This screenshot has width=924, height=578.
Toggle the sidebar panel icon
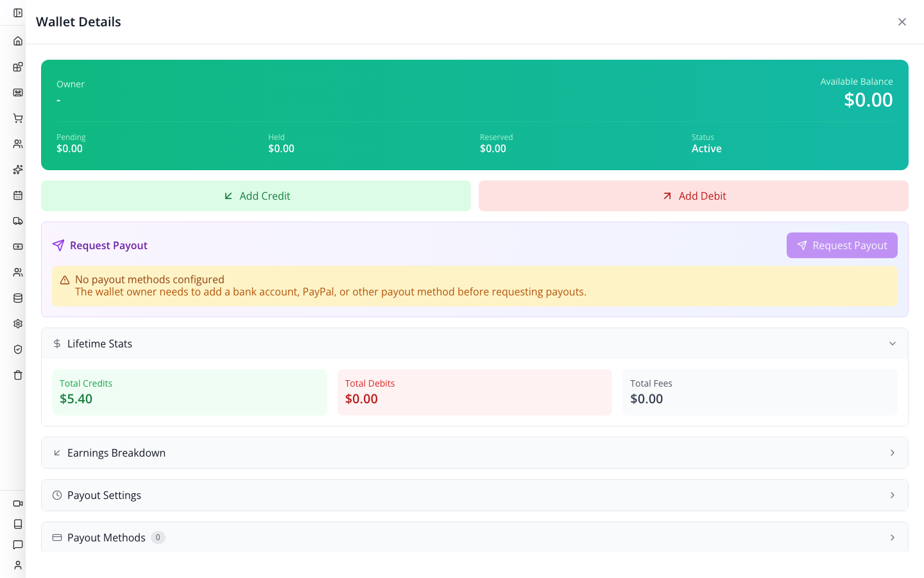point(18,13)
